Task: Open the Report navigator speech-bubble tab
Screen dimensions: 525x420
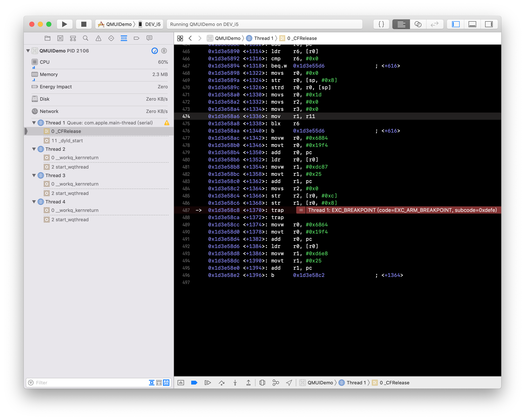Action: 149,38
